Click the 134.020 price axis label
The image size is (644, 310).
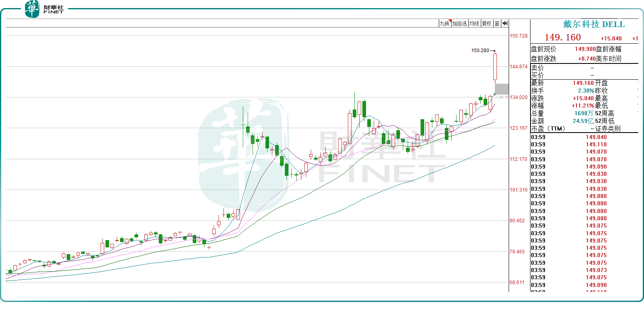pyautogui.click(x=518, y=97)
